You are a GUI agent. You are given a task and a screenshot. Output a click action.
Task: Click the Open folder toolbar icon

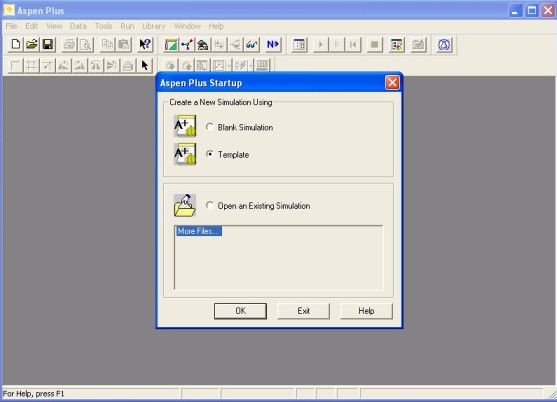[x=32, y=45]
